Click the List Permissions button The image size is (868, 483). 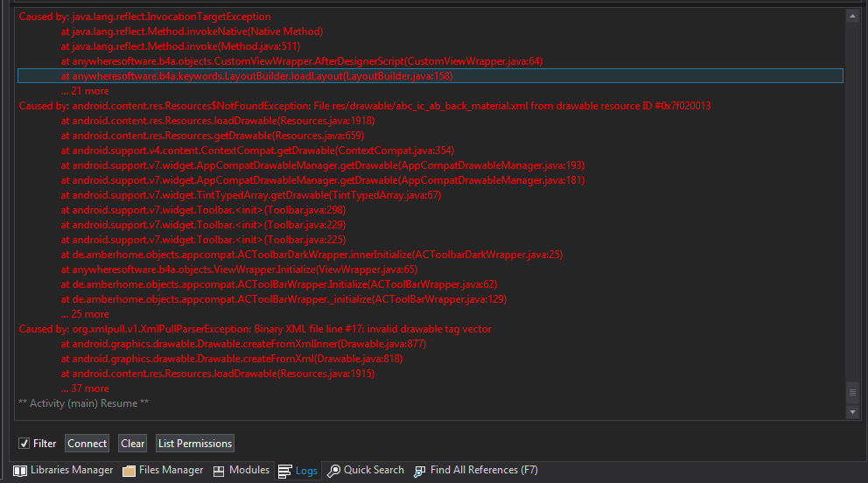tap(195, 444)
